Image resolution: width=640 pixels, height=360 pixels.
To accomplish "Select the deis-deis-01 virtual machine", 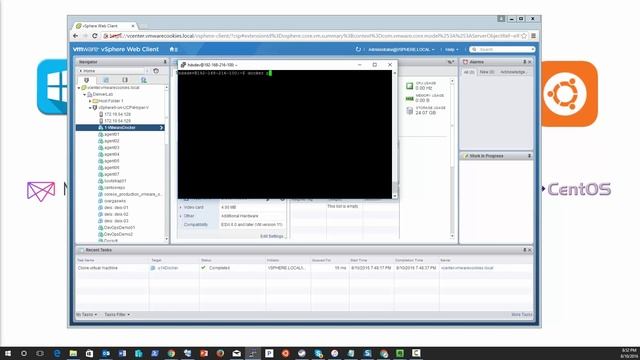I will [x=113, y=208].
